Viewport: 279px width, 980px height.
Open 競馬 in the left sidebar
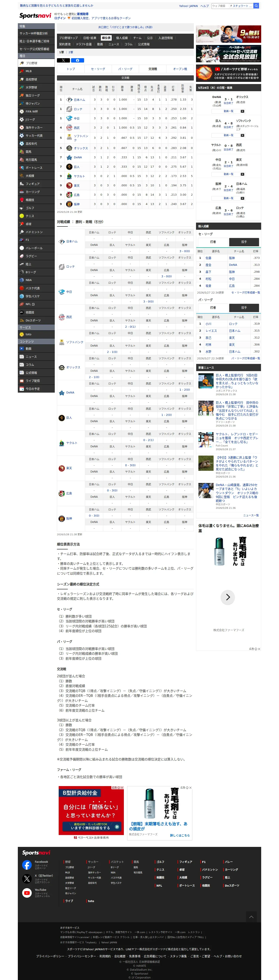36,152
